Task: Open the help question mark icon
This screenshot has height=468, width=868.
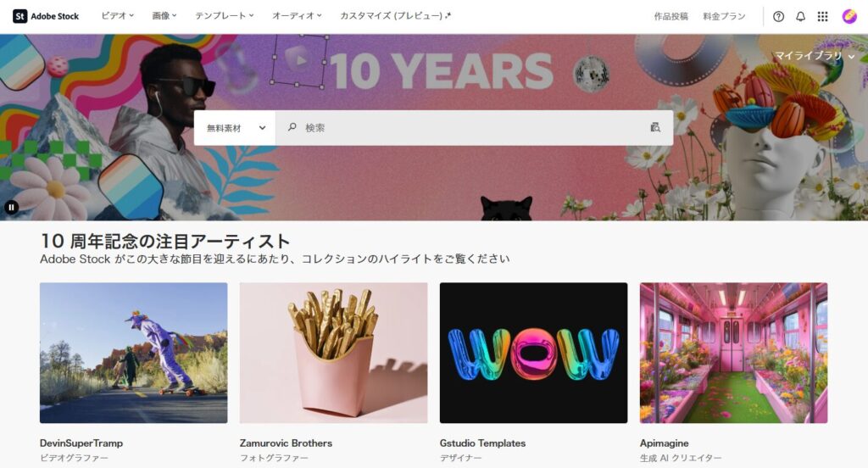Action: (778, 17)
